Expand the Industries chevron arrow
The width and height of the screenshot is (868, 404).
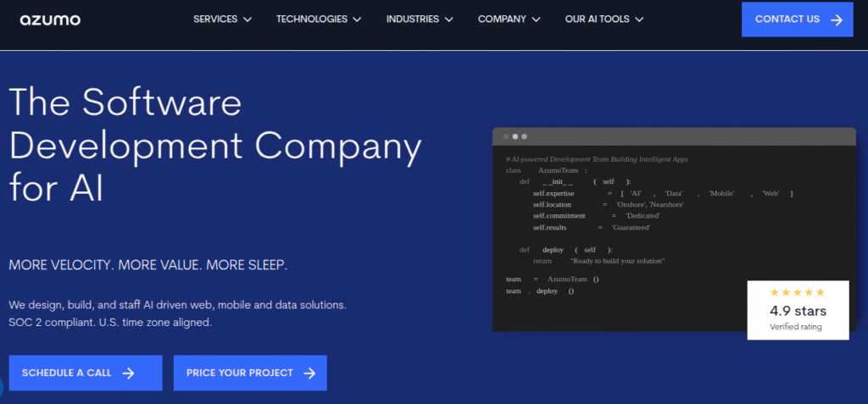point(448,19)
